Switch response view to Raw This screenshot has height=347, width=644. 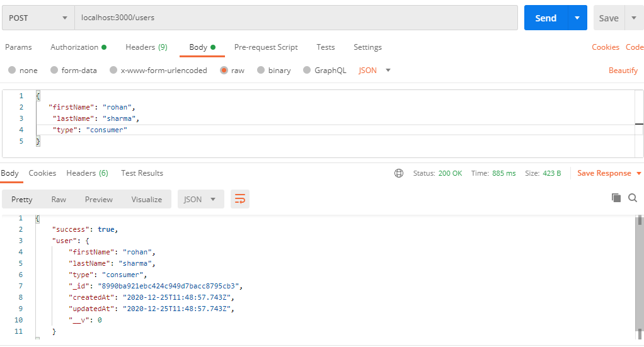coord(59,199)
